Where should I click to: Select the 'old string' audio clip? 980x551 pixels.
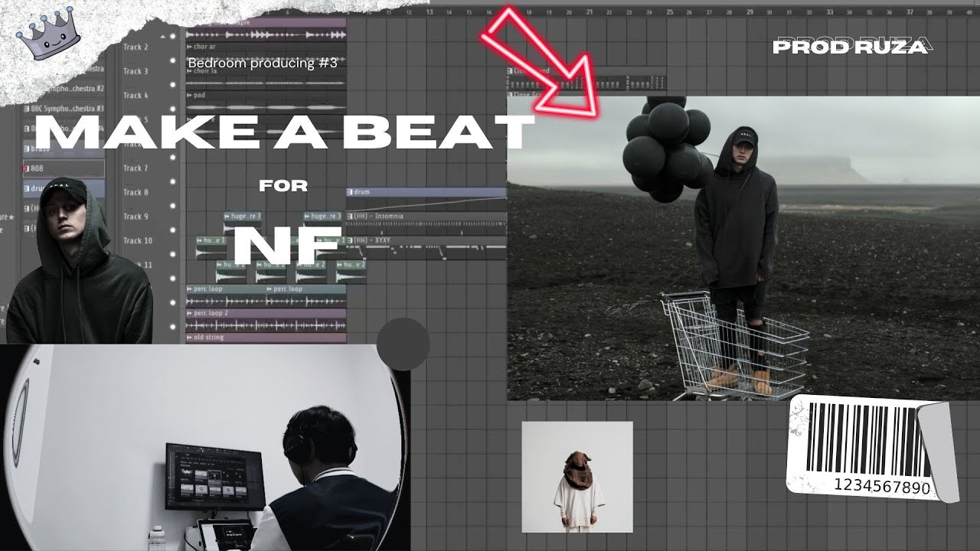[266, 337]
